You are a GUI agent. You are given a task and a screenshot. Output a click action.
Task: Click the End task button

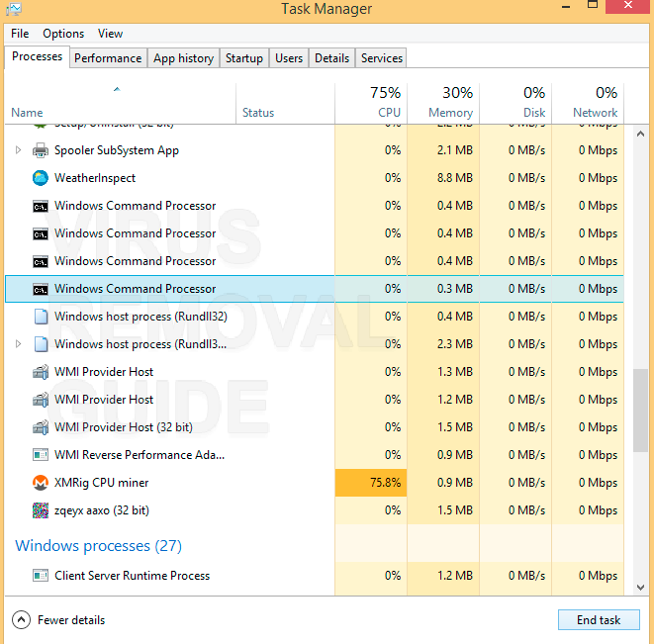click(599, 620)
